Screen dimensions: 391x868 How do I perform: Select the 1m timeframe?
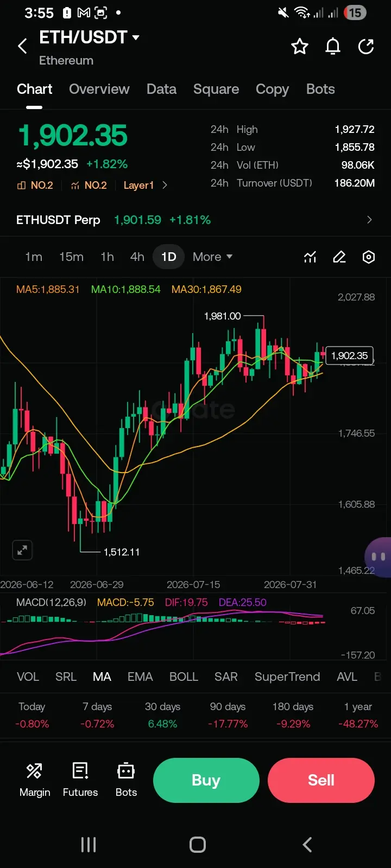34,257
